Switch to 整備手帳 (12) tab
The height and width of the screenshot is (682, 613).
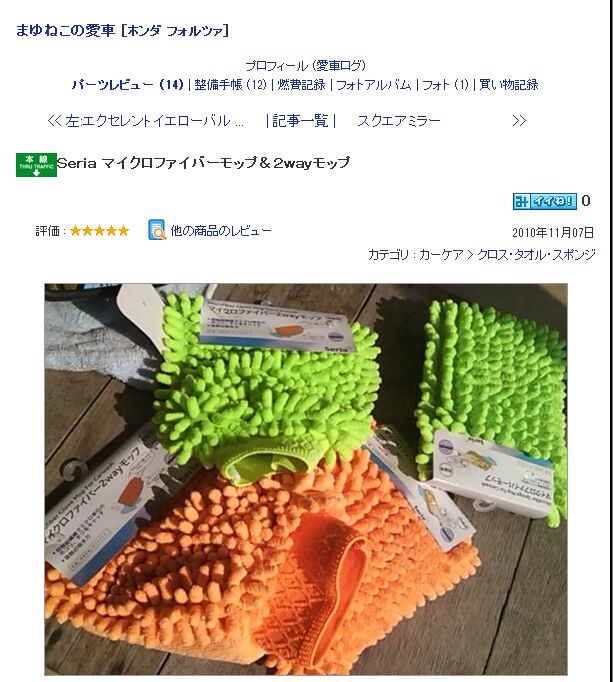coord(231,84)
